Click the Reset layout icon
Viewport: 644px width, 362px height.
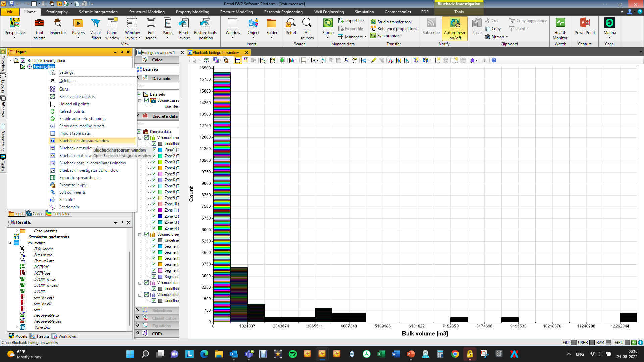click(184, 29)
